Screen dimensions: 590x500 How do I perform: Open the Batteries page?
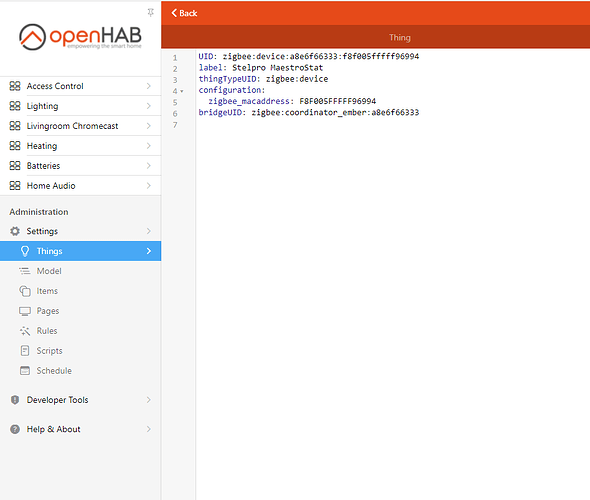(81, 166)
